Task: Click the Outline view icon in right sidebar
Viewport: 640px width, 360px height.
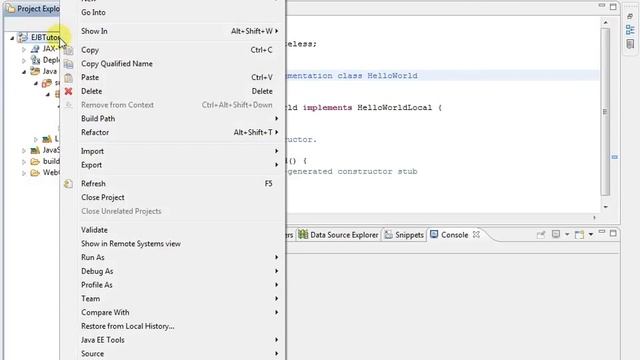Action: pyautogui.click(x=630, y=30)
